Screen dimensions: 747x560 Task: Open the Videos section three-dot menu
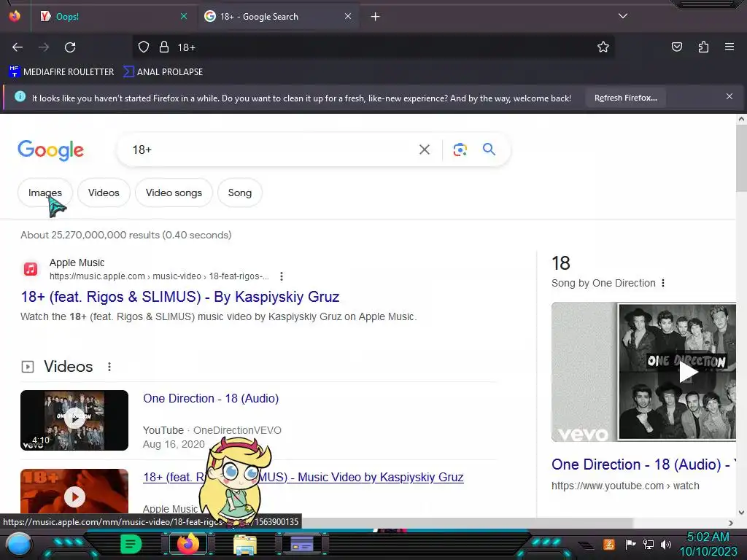pyautogui.click(x=109, y=367)
